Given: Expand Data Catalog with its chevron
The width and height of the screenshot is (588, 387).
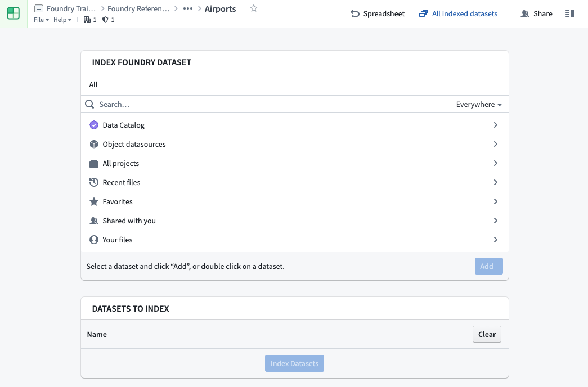Looking at the screenshot, I should coord(495,125).
